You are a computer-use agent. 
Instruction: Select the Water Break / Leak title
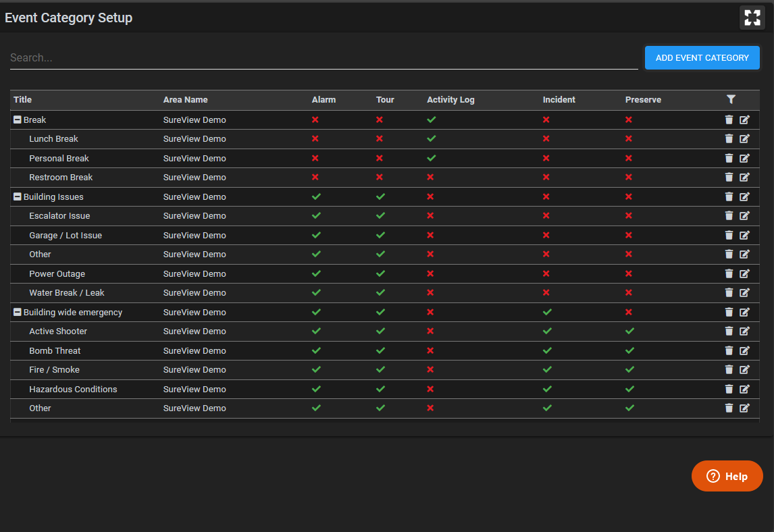(67, 292)
